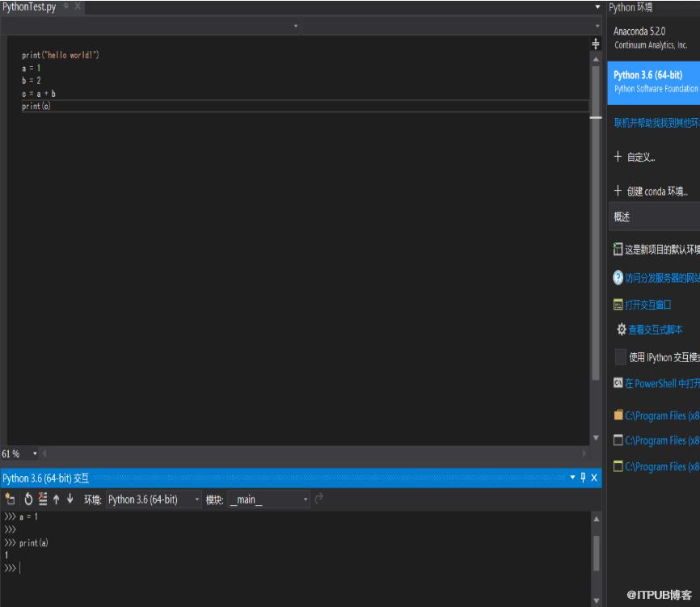Open the left editor navigation bar dropdown

[296, 27]
